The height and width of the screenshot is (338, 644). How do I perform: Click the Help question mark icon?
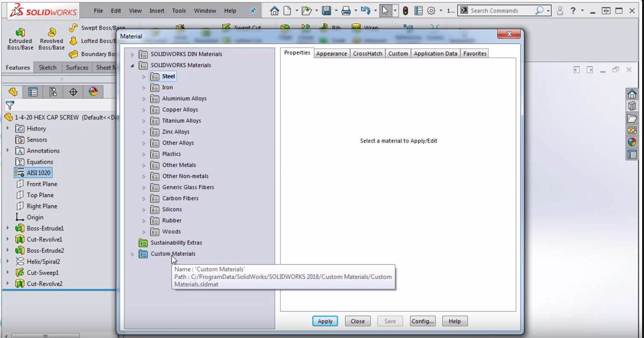(x=573, y=11)
